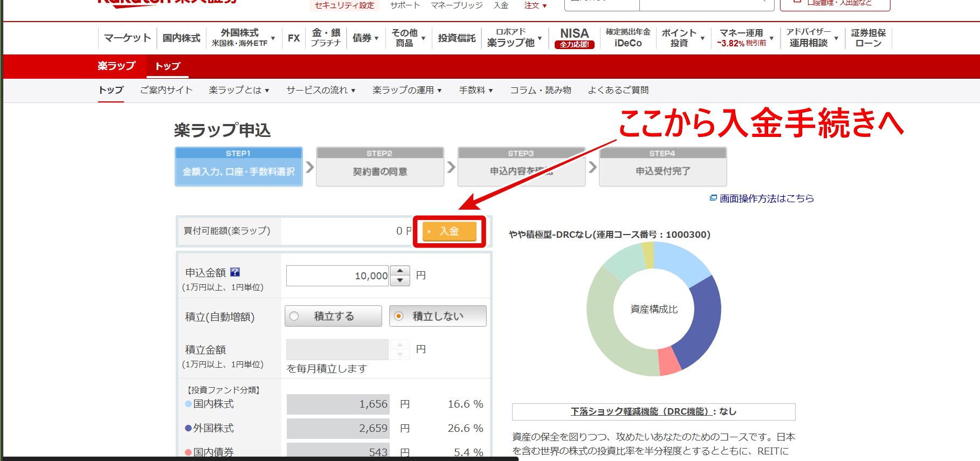The height and width of the screenshot is (461, 980).
Task: Expand the アドバイザー運用相談 menu dropdown
Action: [x=812, y=38]
